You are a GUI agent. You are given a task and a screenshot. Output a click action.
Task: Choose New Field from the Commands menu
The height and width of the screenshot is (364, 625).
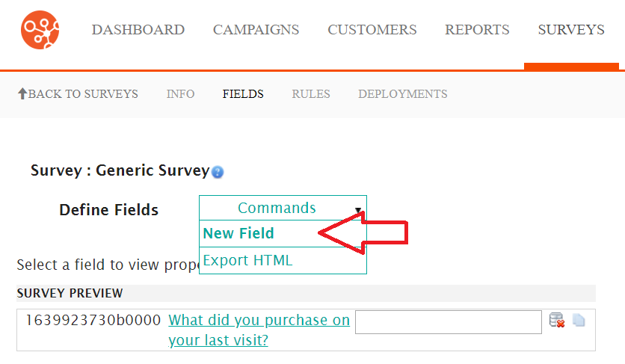pyautogui.click(x=238, y=233)
